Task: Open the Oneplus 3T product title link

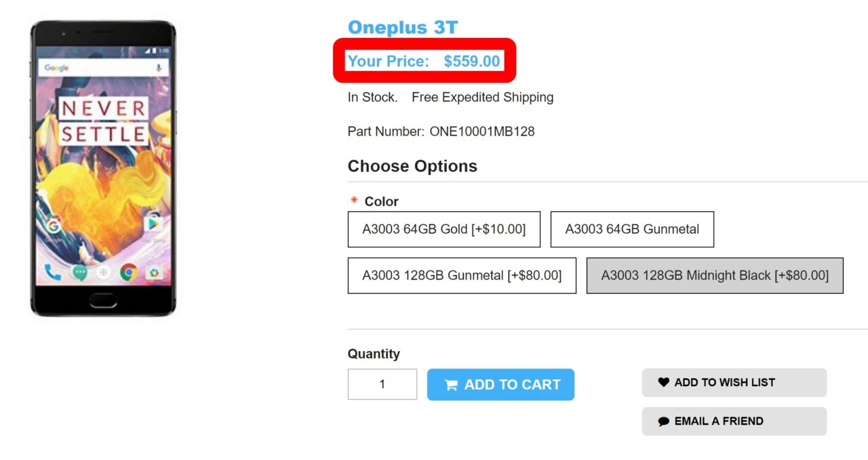Action: (403, 28)
